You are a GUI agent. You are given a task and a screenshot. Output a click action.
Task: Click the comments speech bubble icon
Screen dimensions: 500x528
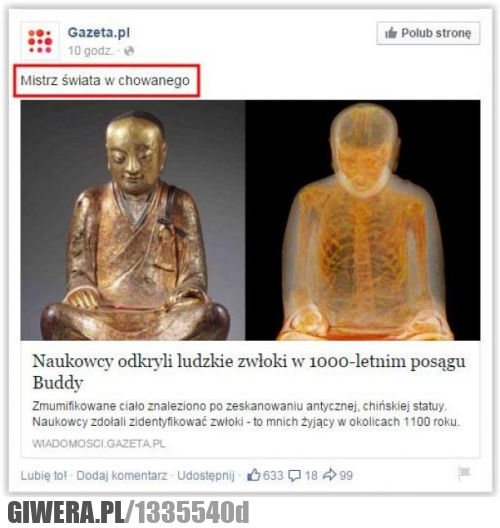pos(295,475)
